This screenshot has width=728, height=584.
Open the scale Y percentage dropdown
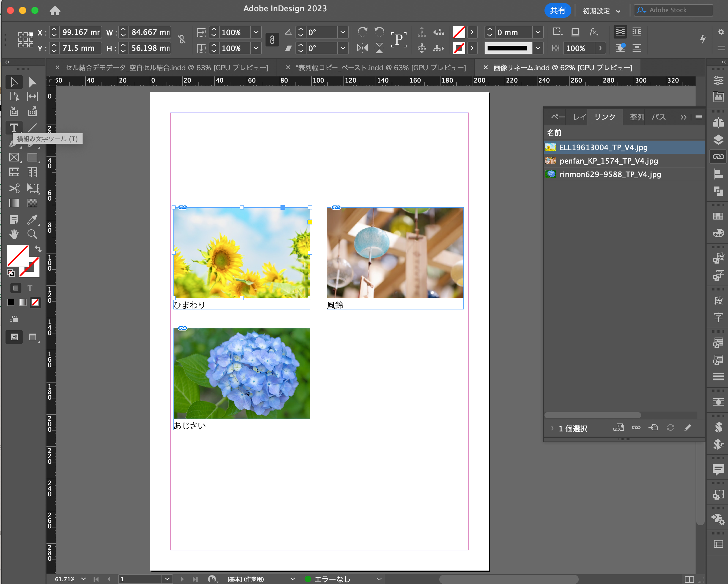tap(256, 48)
